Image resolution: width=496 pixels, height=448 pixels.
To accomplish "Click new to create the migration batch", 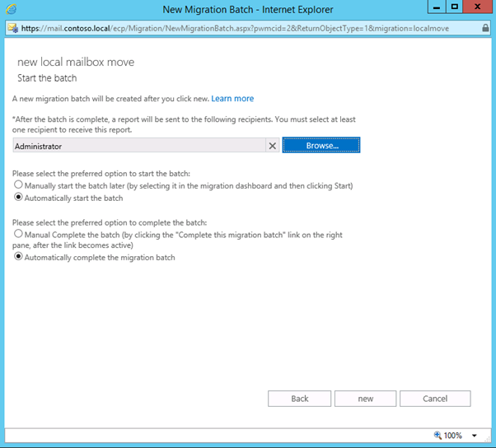I will click(365, 399).
